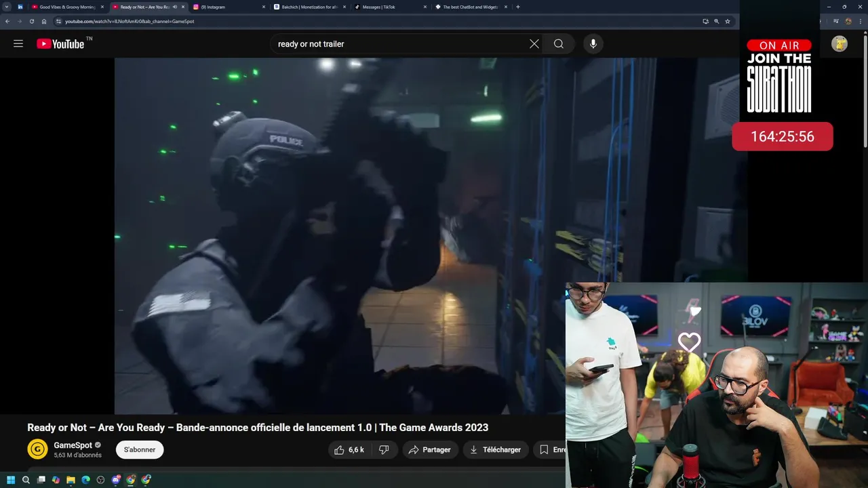Expand the tab search dropdown arrow
Viewport: 868px width, 488px height.
6,7
